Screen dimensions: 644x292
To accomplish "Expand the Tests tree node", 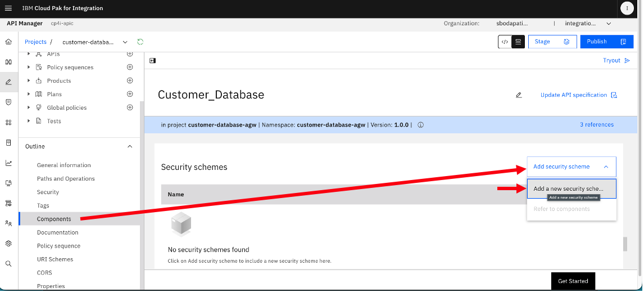I will pos(29,121).
